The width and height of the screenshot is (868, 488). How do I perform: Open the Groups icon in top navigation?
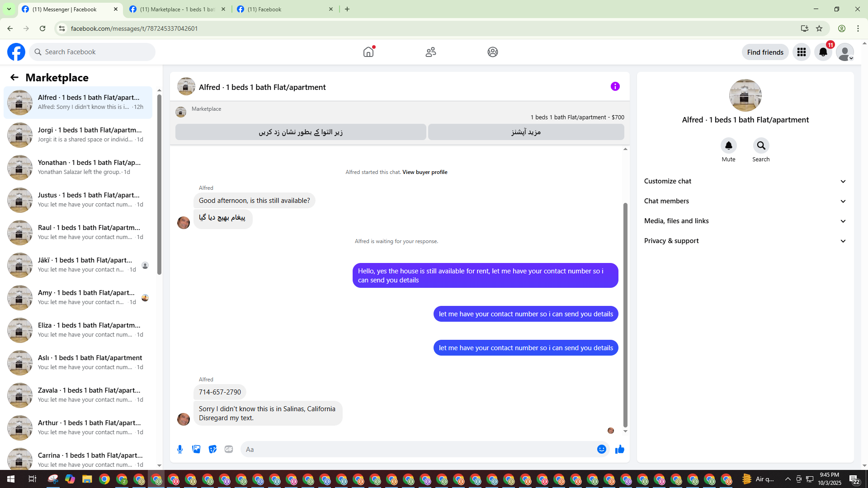[x=493, y=52]
